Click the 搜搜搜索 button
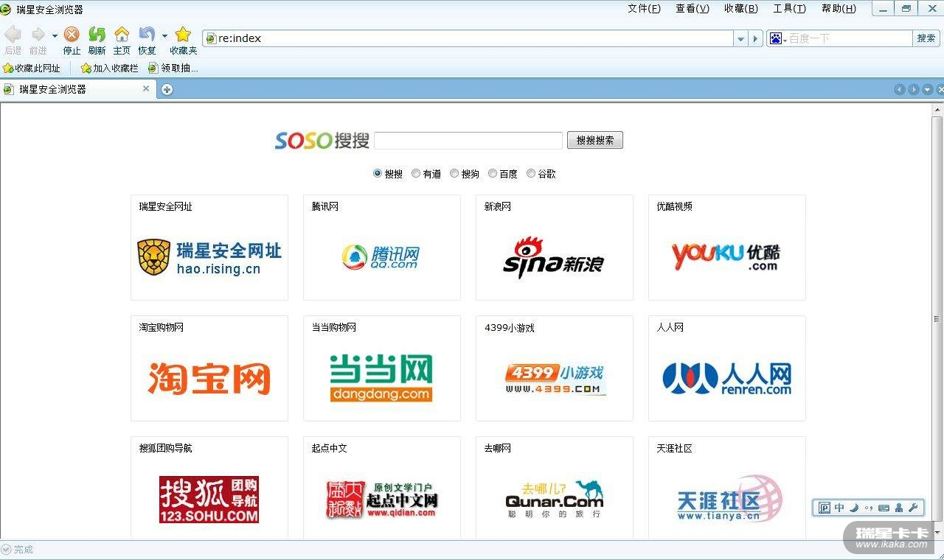The image size is (944, 560). coord(595,140)
